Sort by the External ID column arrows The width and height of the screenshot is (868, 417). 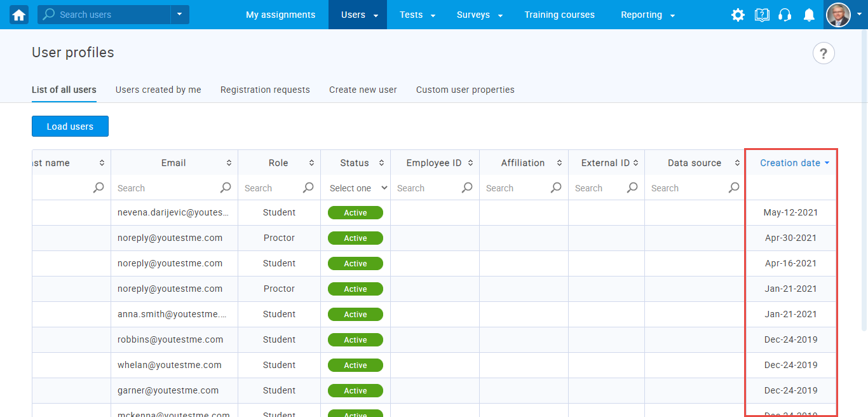[x=635, y=163]
